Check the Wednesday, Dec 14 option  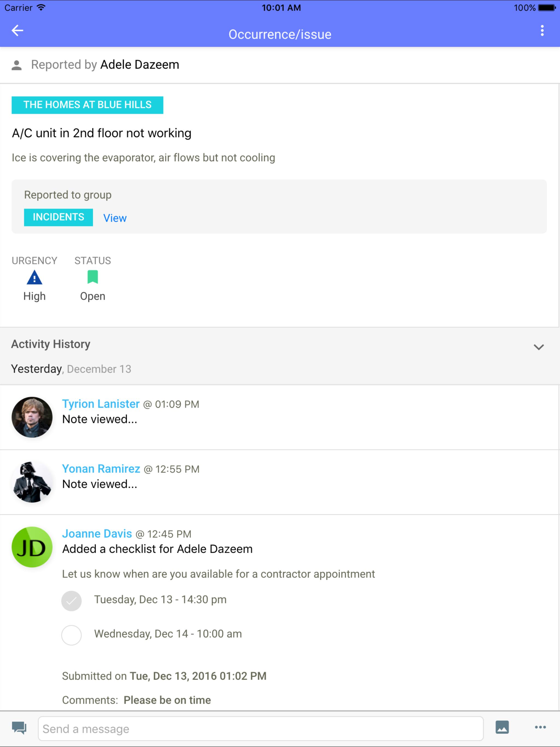(71, 635)
